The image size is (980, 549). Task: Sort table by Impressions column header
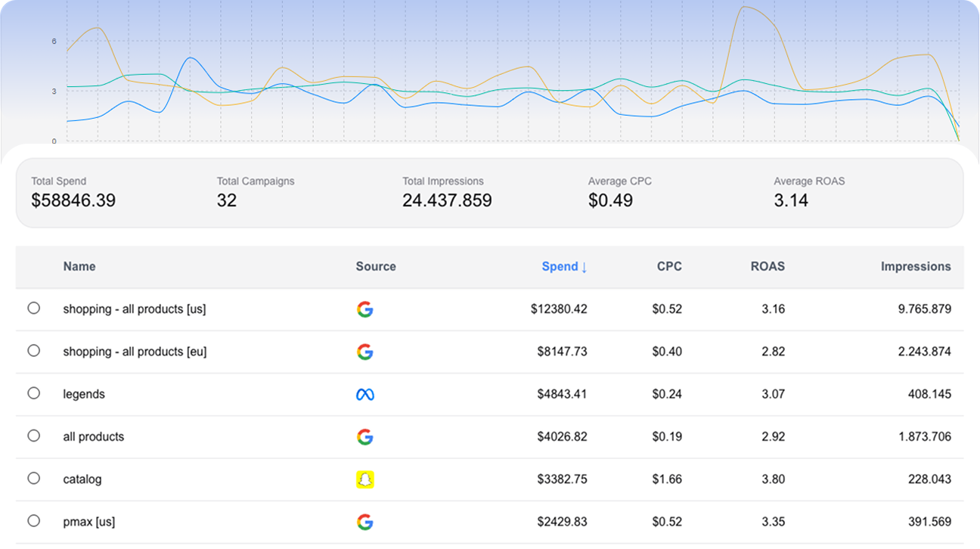click(x=916, y=266)
